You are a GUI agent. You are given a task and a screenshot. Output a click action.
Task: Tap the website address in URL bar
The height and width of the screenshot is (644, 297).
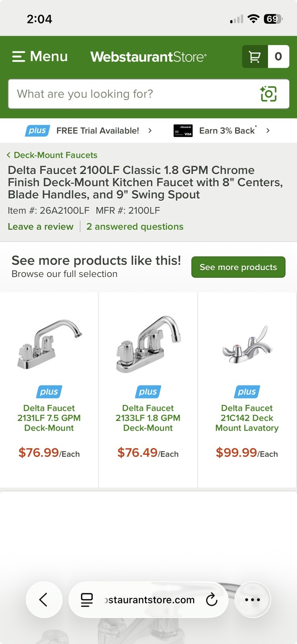click(150, 600)
